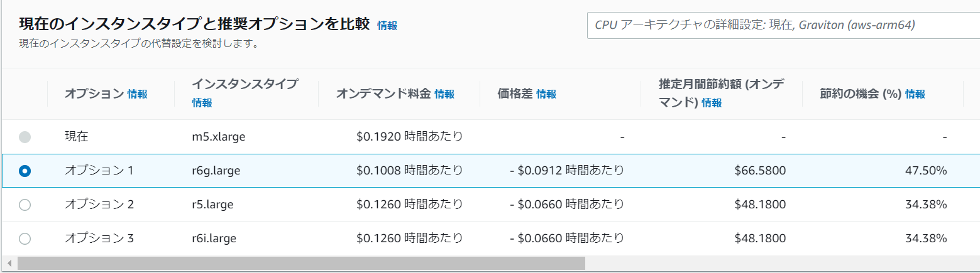Click the CPU アーキテクチャの詳細設定 input field
The width and height of the screenshot is (980, 273).
(783, 25)
